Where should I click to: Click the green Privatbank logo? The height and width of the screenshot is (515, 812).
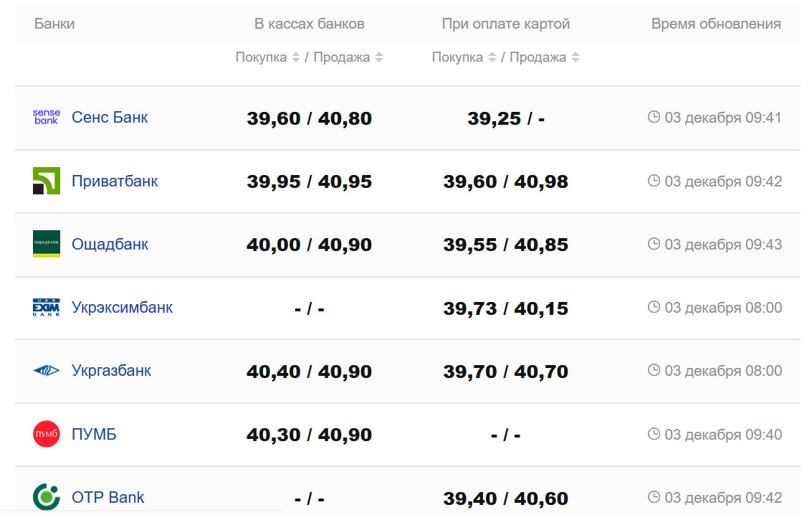pos(47,181)
